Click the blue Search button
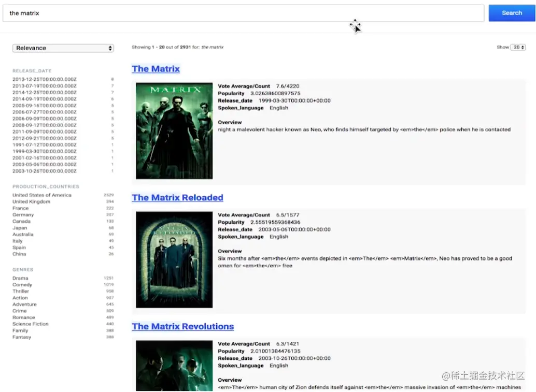Screen dimensions: 536x392 click(512, 13)
